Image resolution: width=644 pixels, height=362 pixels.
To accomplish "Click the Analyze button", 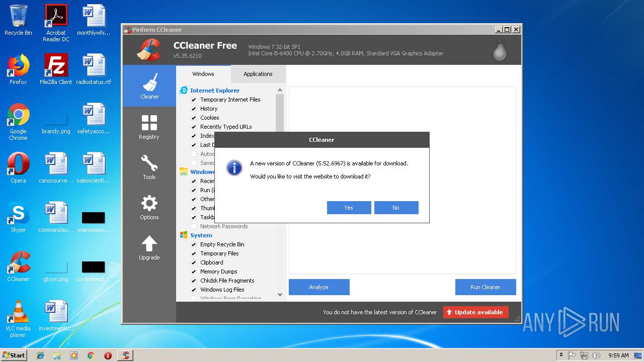I will pyautogui.click(x=319, y=287).
